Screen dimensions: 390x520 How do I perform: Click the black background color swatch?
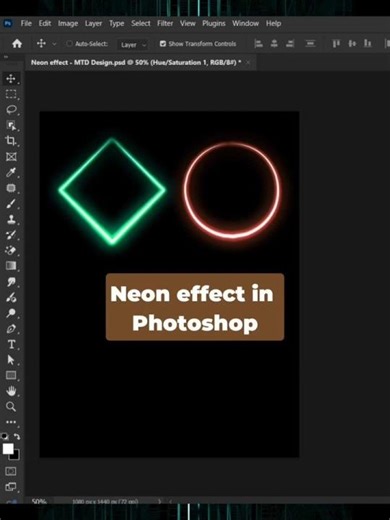click(16, 456)
